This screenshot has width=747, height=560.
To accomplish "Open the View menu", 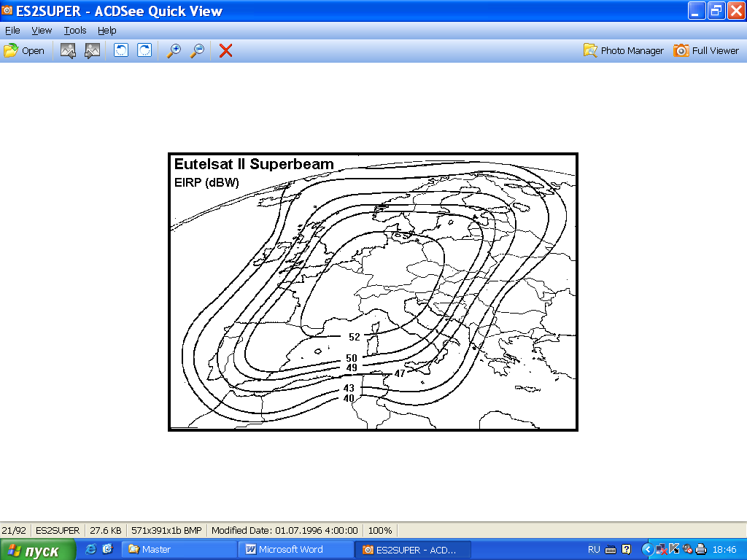I will pos(42,31).
